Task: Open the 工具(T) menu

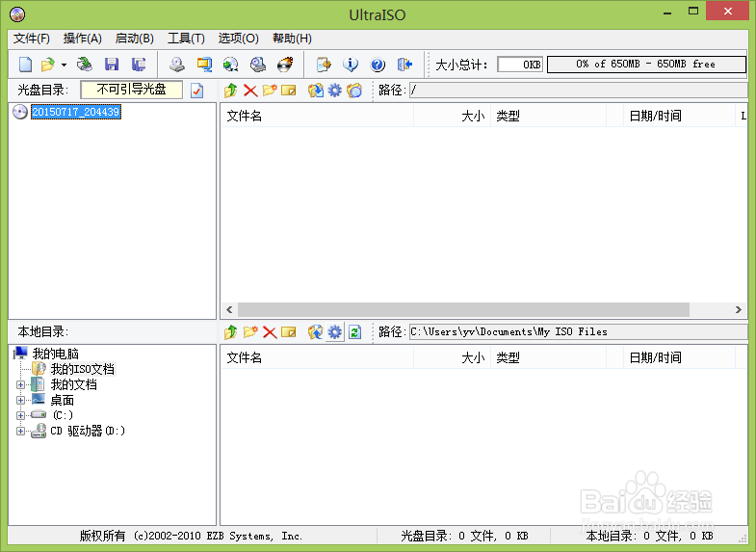Action: (x=186, y=39)
